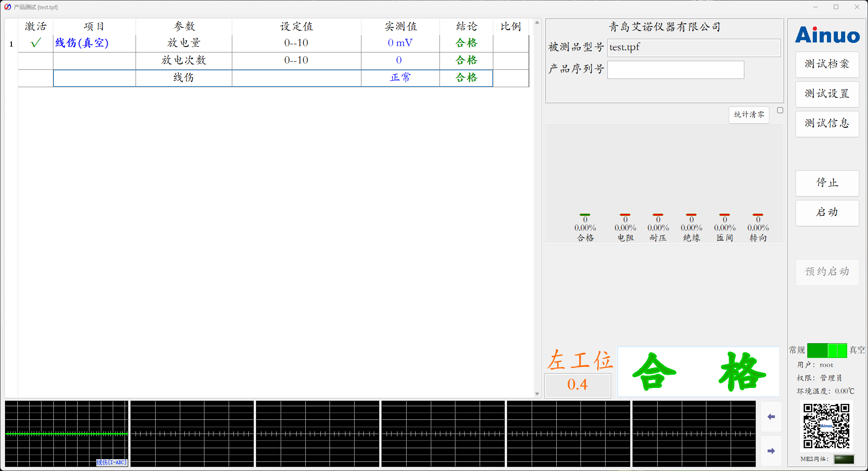
Task: Click the 合格 statistics indicator bar
Action: point(585,215)
